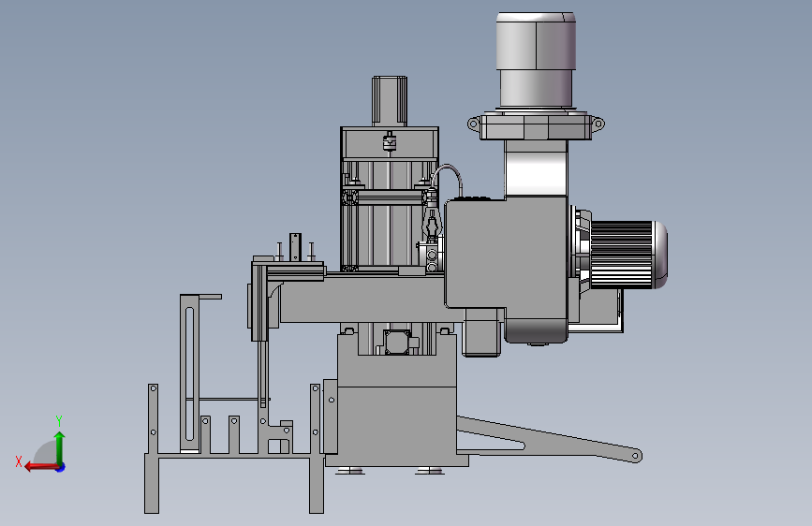Select the curved cable above the gearbox
The image size is (812, 526).
tap(447, 179)
